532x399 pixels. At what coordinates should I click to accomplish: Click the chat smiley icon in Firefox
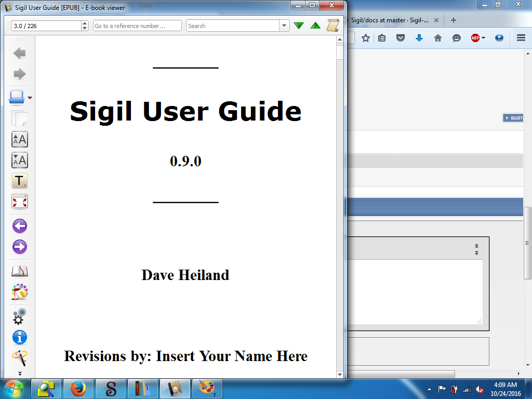pyautogui.click(x=457, y=38)
